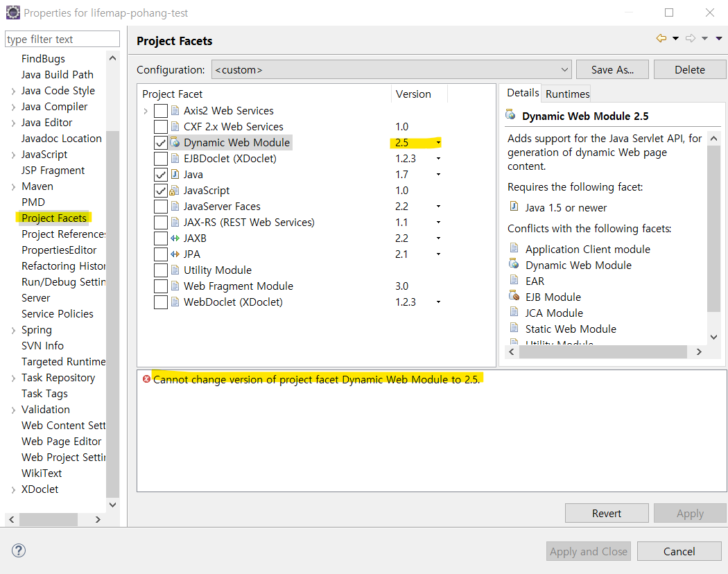Click the Web Fragment Module document icon
This screenshot has width=728, height=574.
pyautogui.click(x=175, y=286)
